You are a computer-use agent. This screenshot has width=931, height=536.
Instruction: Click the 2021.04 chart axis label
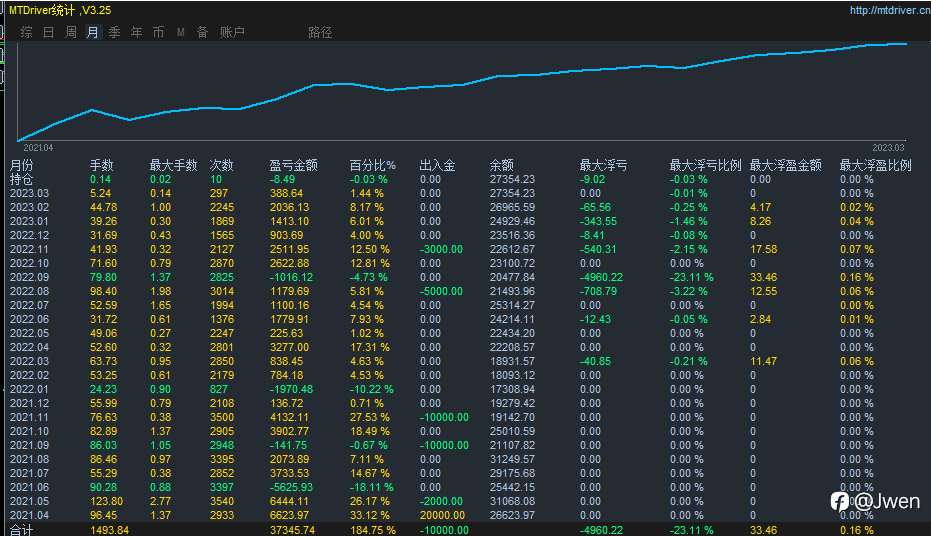[x=38, y=148]
